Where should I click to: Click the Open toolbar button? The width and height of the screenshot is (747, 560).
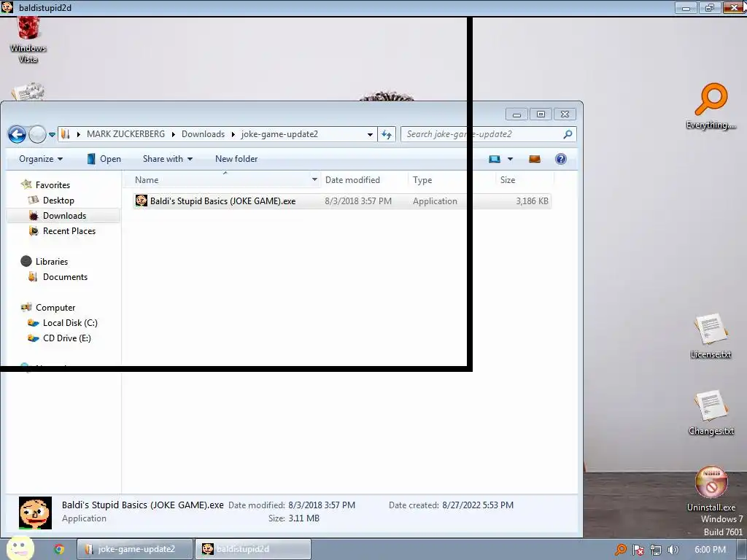[104, 159]
